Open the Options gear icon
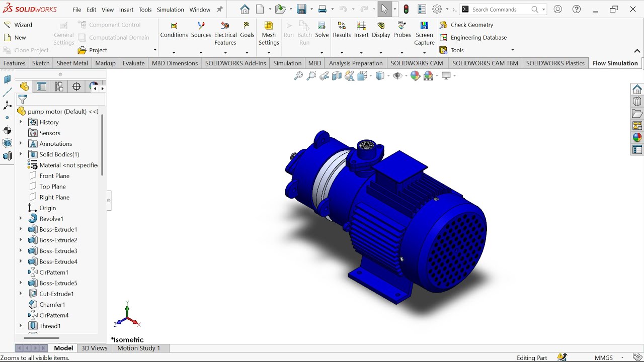The image size is (644, 362). [437, 9]
